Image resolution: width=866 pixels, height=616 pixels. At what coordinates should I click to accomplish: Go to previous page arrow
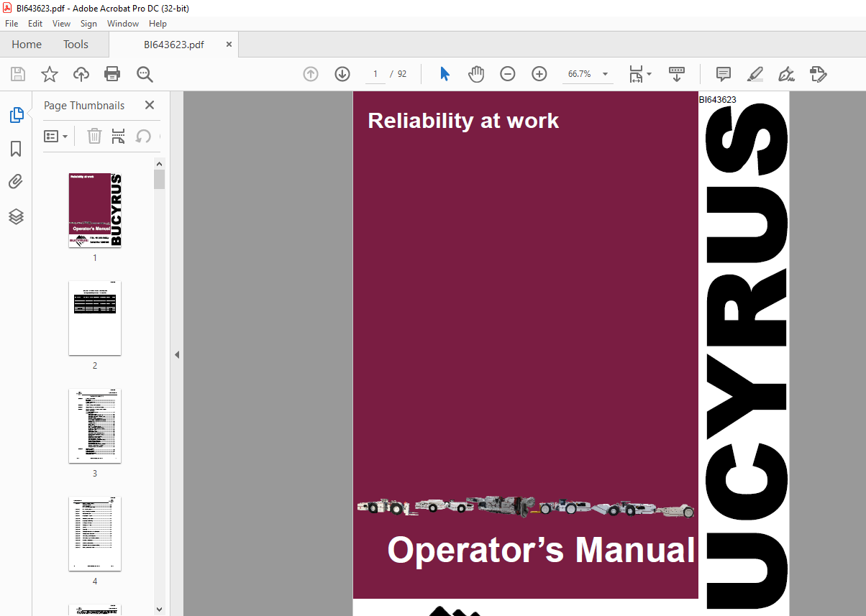coord(311,74)
